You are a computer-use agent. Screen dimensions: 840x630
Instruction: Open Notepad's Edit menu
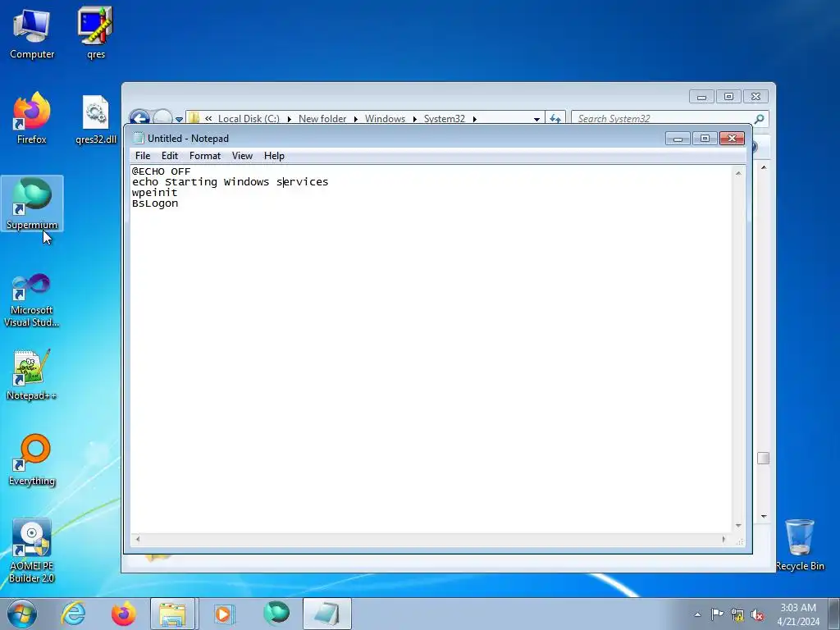pos(169,156)
